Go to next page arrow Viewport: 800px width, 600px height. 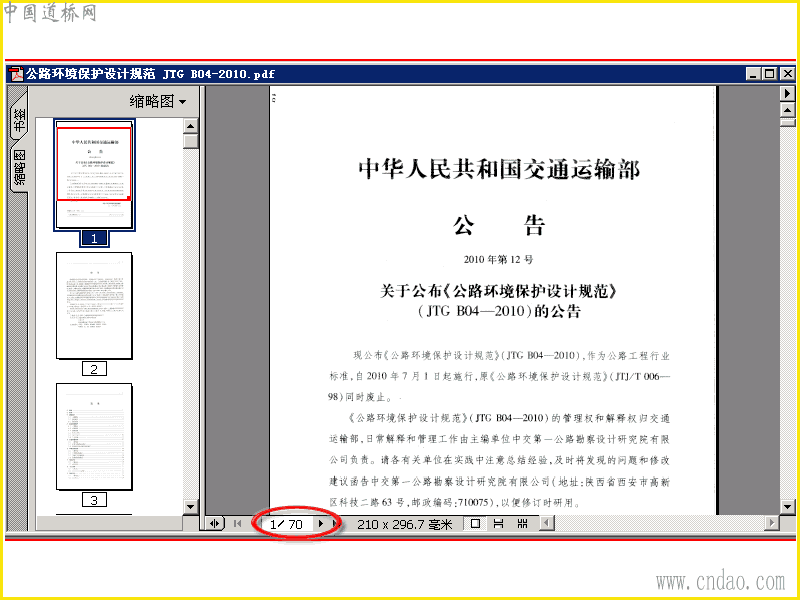321,523
